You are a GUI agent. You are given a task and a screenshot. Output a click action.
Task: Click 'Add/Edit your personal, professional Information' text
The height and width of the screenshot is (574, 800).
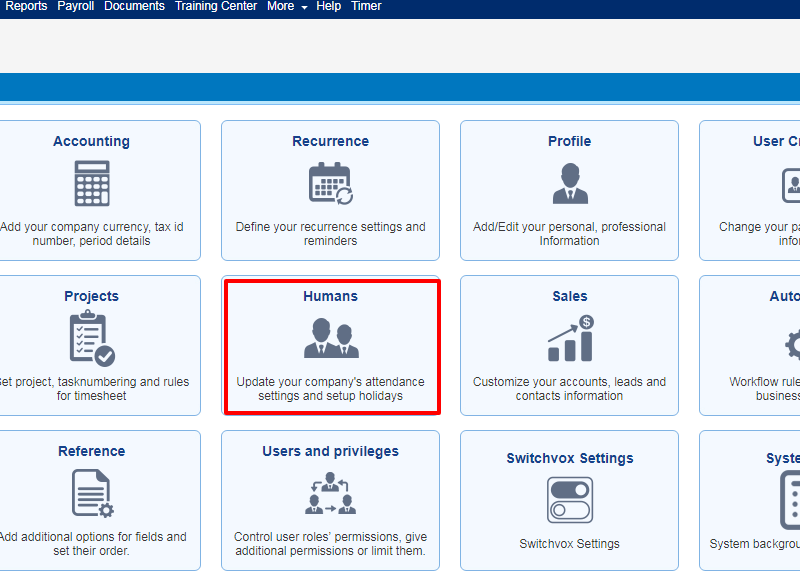569,234
